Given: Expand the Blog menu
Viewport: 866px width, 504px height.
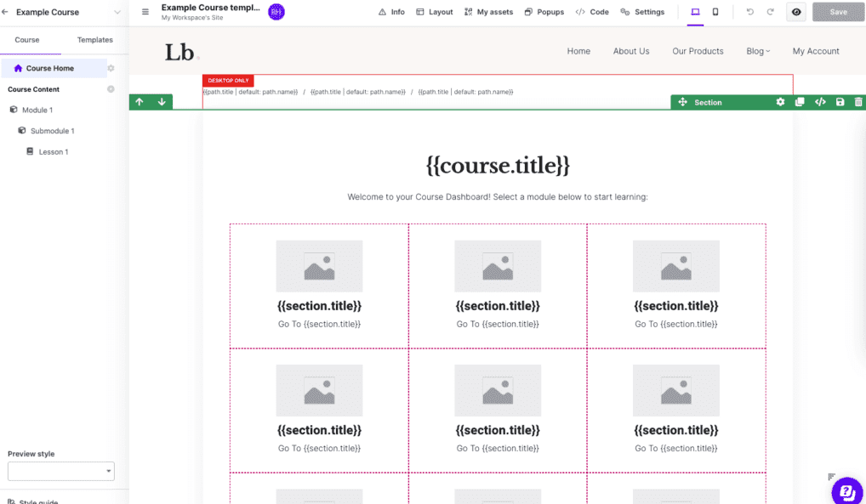Looking at the screenshot, I should [x=758, y=51].
